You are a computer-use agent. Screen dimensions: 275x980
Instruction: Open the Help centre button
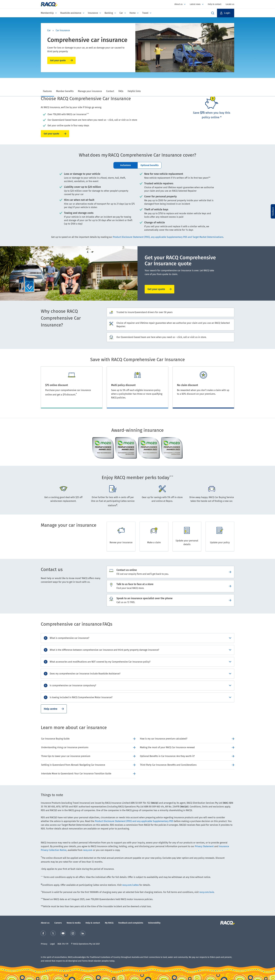(x=54, y=709)
